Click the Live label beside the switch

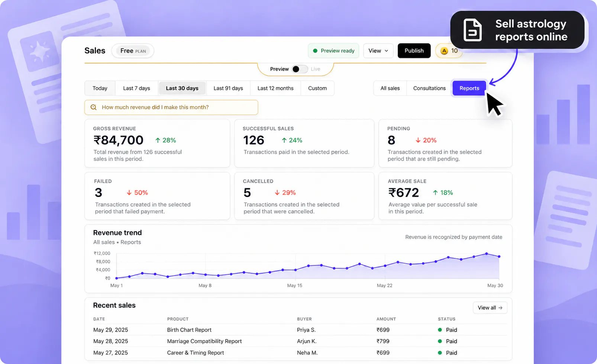316,69
